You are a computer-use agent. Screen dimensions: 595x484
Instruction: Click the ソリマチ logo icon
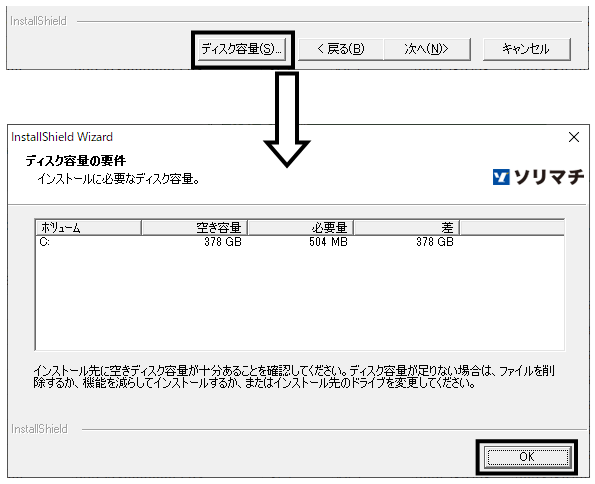point(501,177)
